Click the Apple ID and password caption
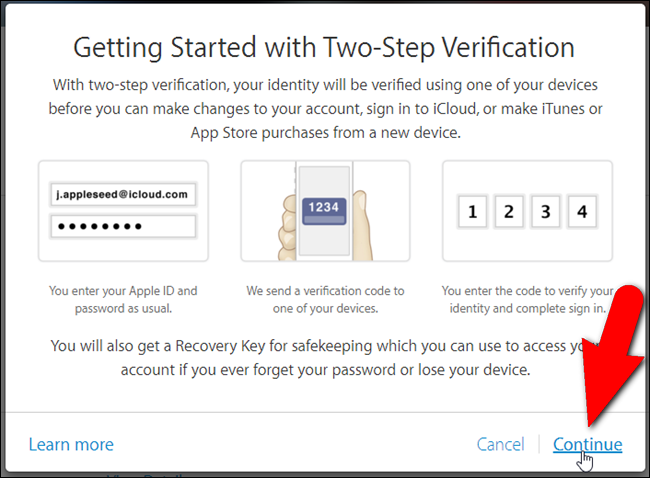 [x=123, y=300]
